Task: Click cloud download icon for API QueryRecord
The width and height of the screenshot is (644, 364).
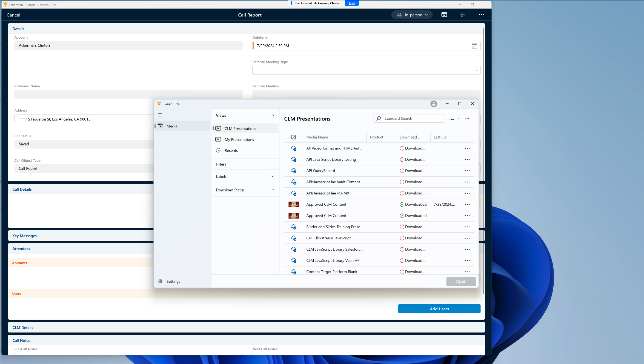Action: coord(294,171)
